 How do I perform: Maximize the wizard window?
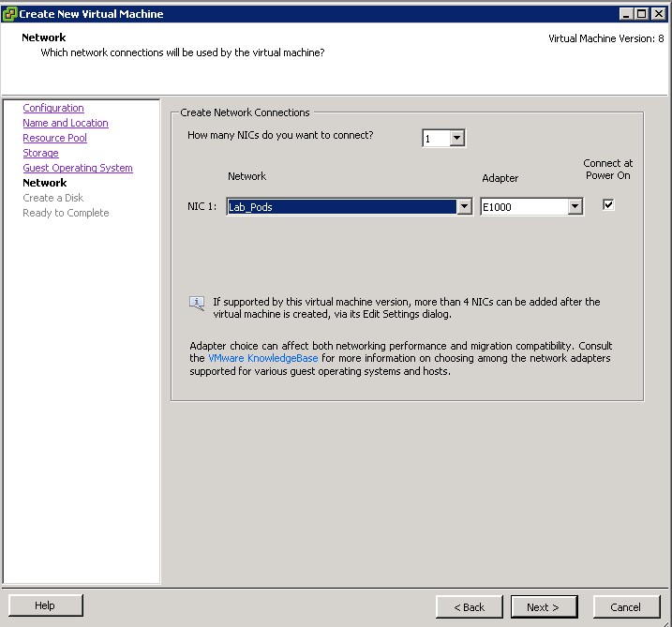pos(640,13)
